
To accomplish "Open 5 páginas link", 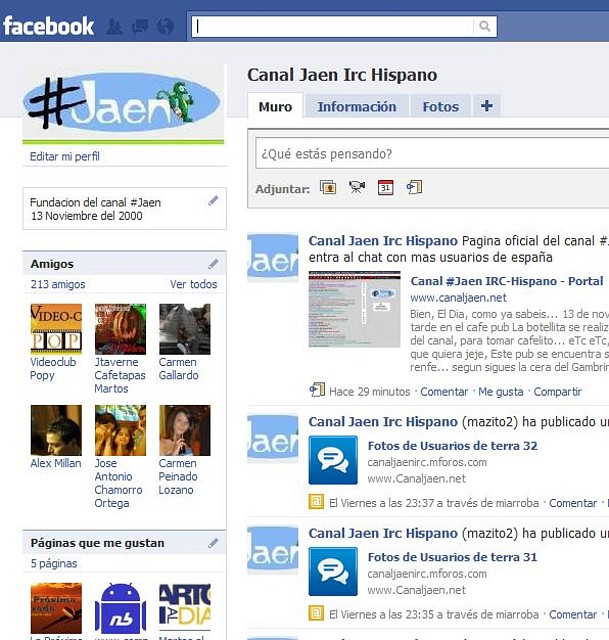I will click(54, 563).
